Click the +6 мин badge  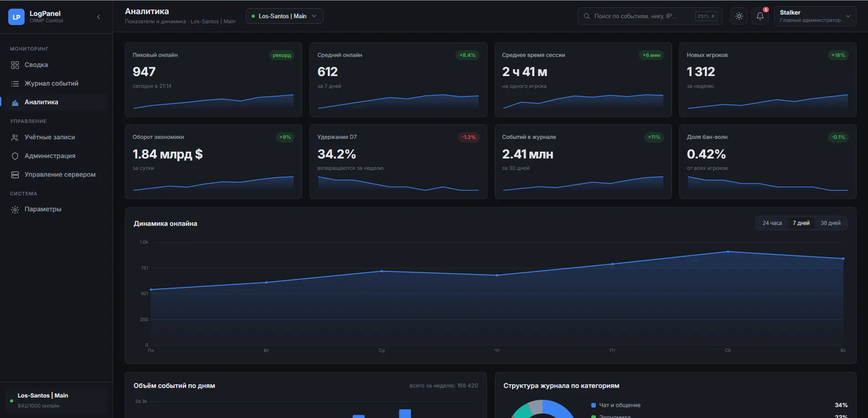coord(651,56)
